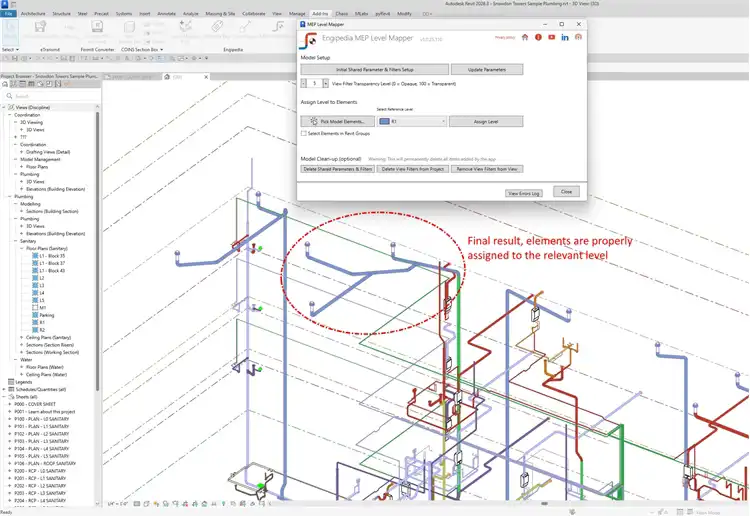Click the orange podcast icon in dialog header

[x=578, y=37]
